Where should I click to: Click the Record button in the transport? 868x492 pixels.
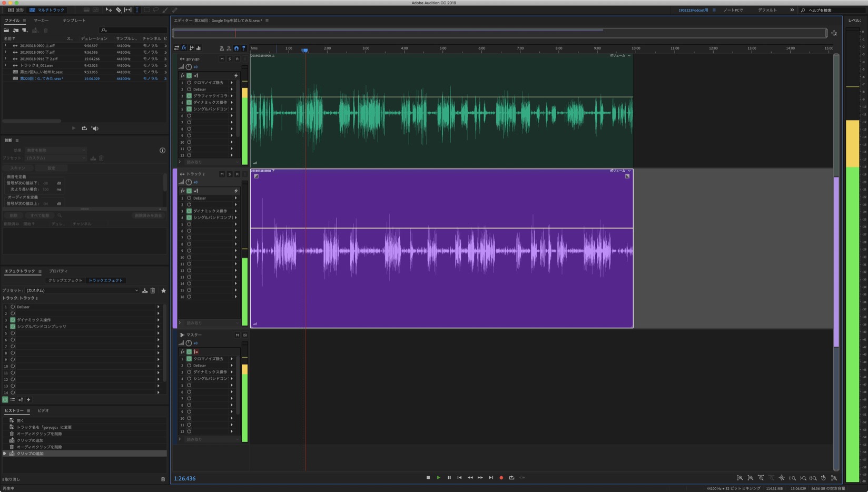pos(501,478)
